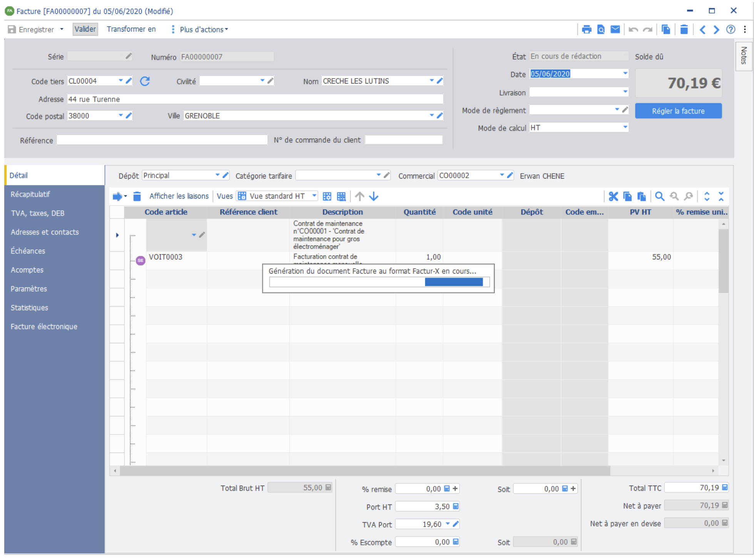Edit TVA Port with the pencil icon
Screen dimensions: 756x558
click(456, 524)
